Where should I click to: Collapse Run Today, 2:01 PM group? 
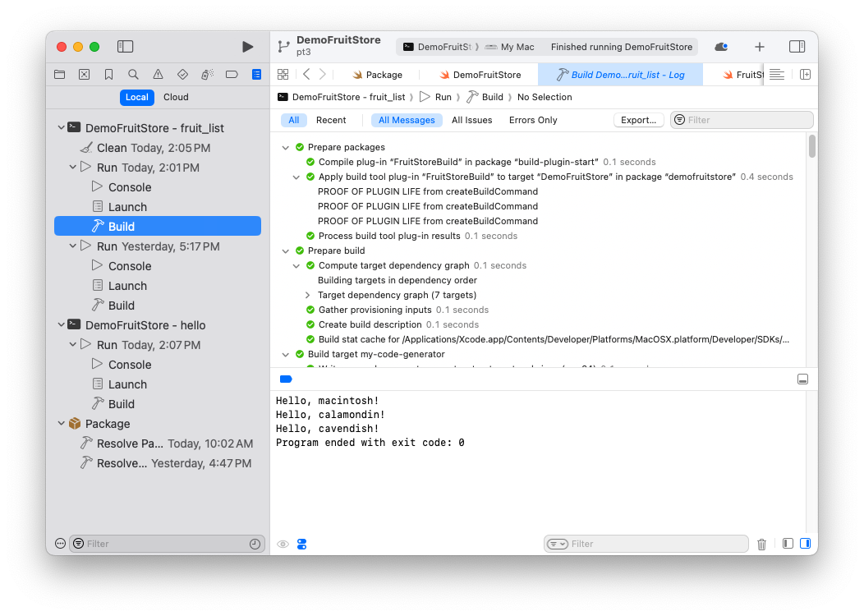(x=73, y=167)
